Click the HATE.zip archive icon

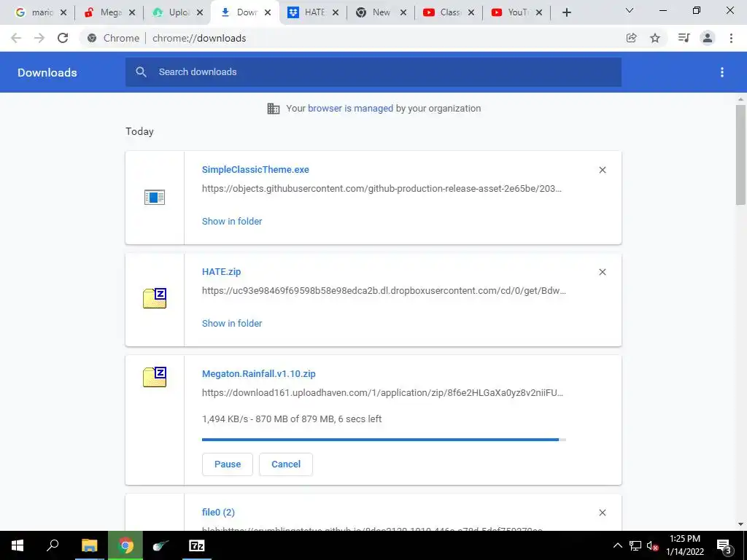pyautogui.click(x=155, y=298)
